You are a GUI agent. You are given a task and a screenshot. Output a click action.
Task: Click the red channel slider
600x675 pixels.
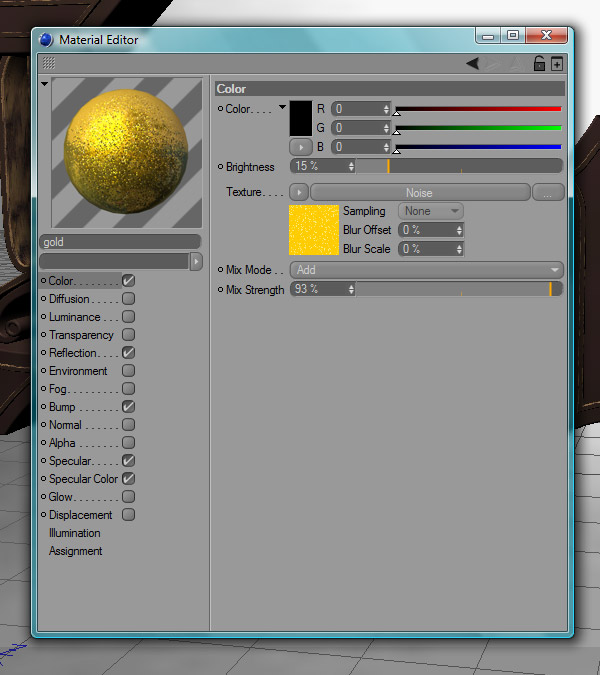pyautogui.click(x=478, y=109)
